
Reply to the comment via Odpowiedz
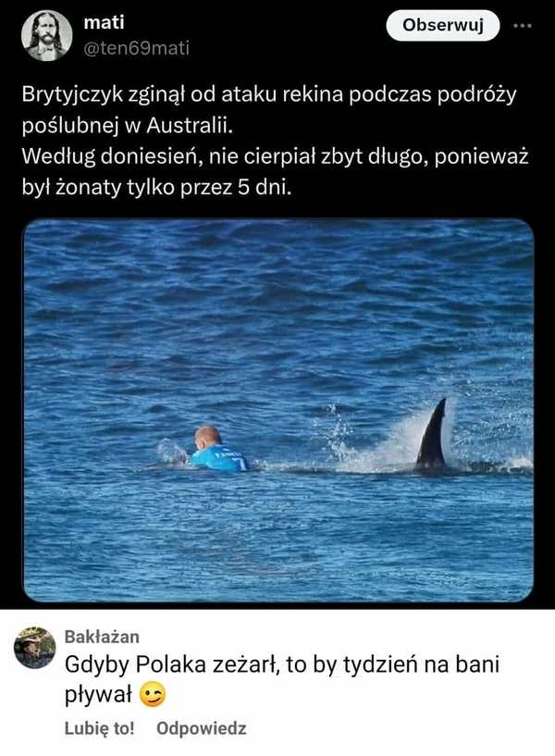(202, 728)
